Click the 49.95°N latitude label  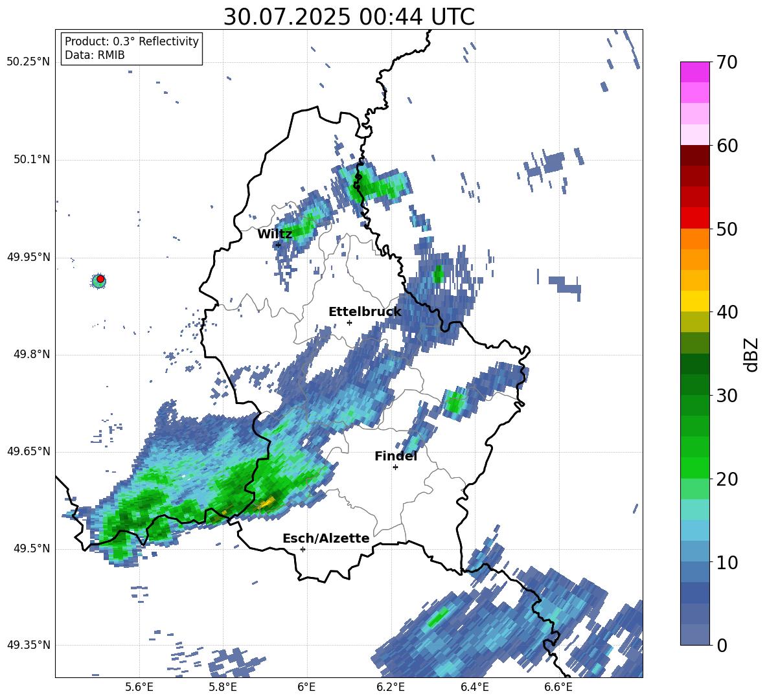click(29, 257)
